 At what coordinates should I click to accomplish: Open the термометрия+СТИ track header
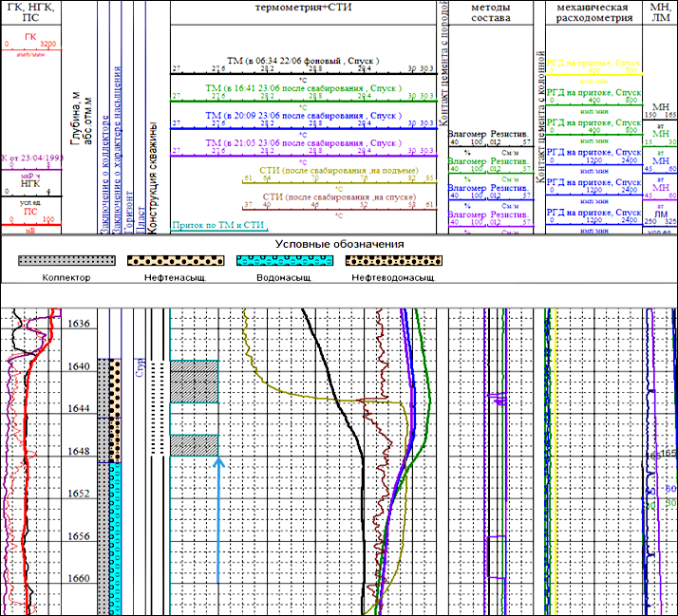click(x=302, y=8)
